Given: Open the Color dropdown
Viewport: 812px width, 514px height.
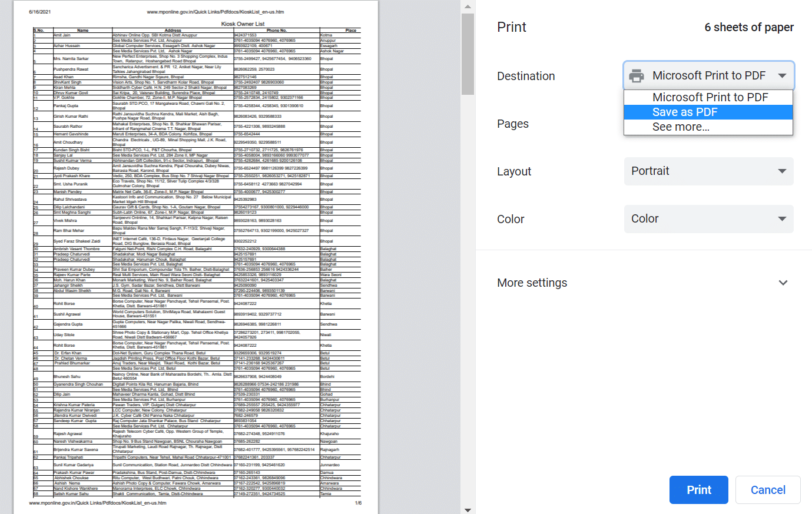Looking at the screenshot, I should pyautogui.click(x=708, y=218).
